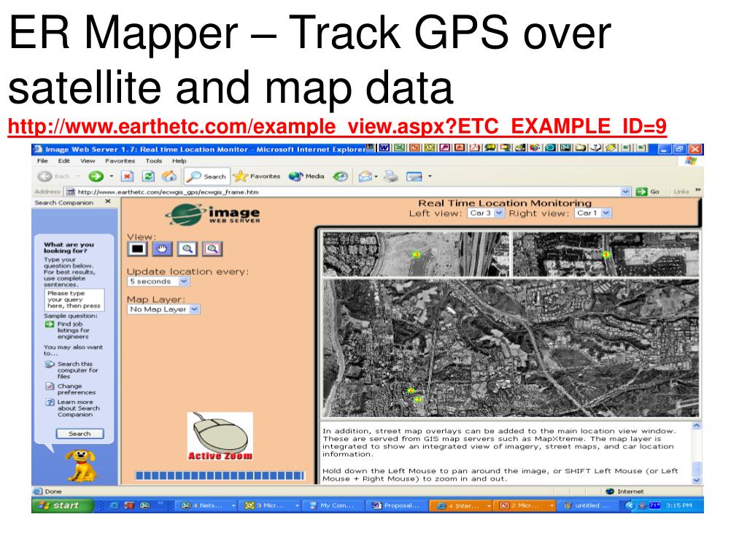This screenshot has width=747, height=560.
Task: Click the Start button on taskbar
Action: (63, 505)
